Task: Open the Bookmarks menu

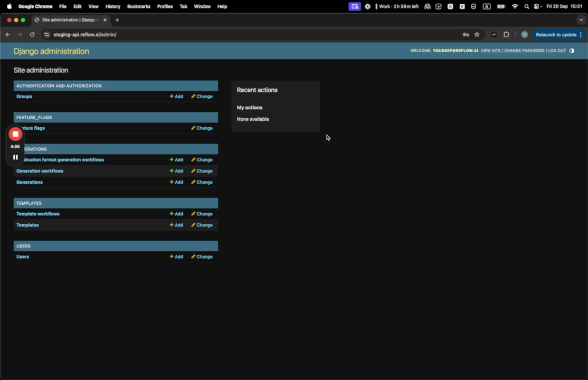Action: click(139, 6)
